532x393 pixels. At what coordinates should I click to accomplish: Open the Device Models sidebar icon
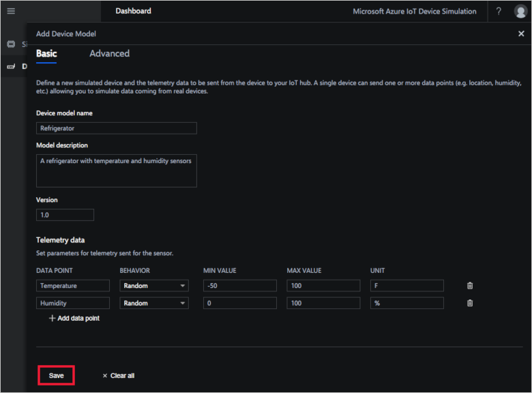[x=11, y=66]
